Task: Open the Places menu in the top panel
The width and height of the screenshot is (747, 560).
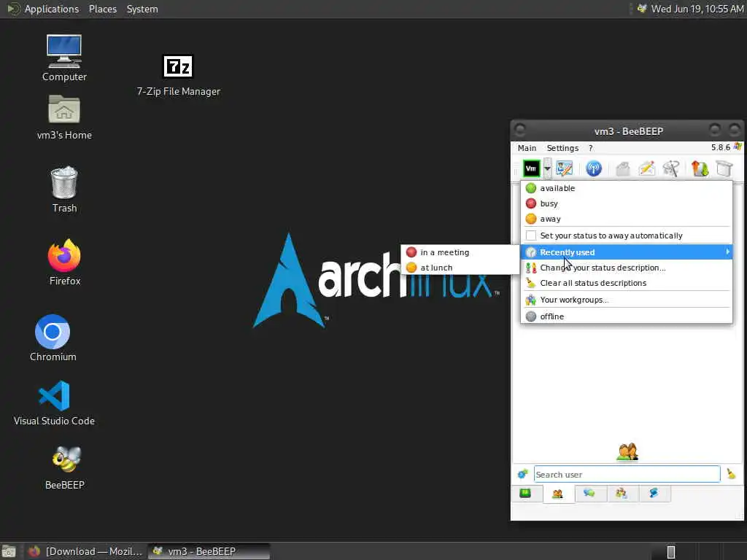Action: coord(103,9)
